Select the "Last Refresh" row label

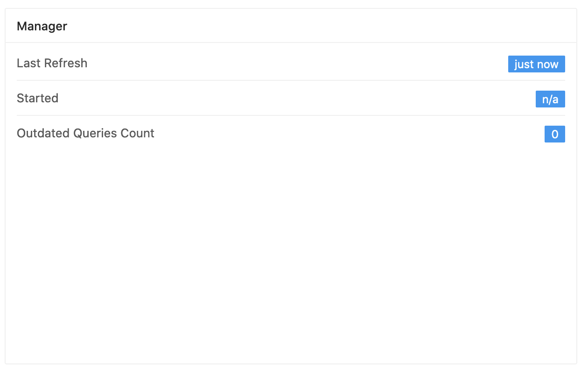pyautogui.click(x=52, y=63)
